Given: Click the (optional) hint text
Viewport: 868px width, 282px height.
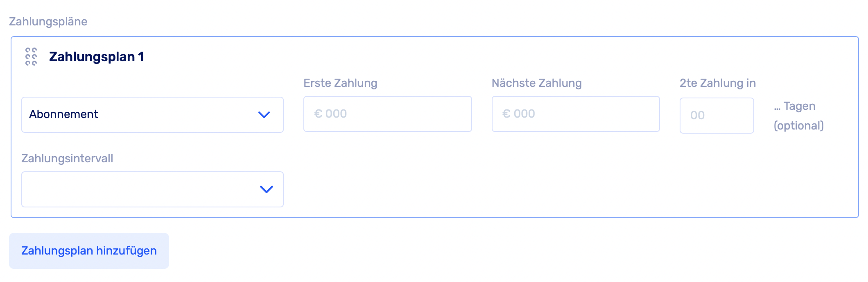Looking at the screenshot, I should 798,125.
